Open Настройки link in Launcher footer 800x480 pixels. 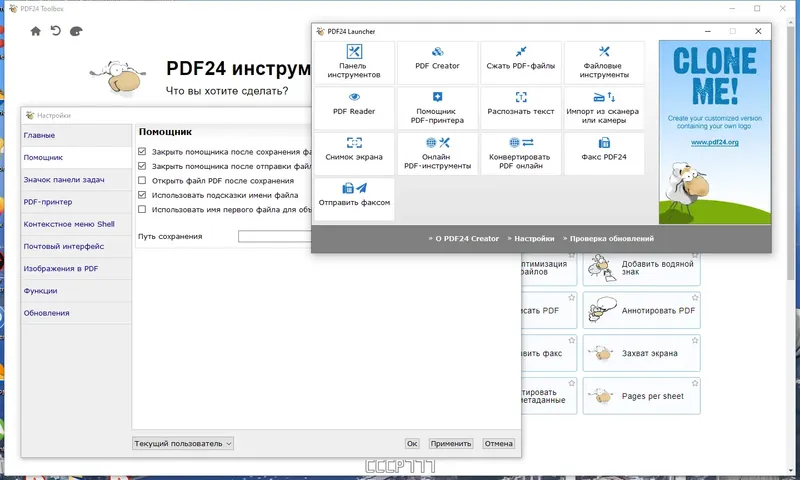point(534,238)
